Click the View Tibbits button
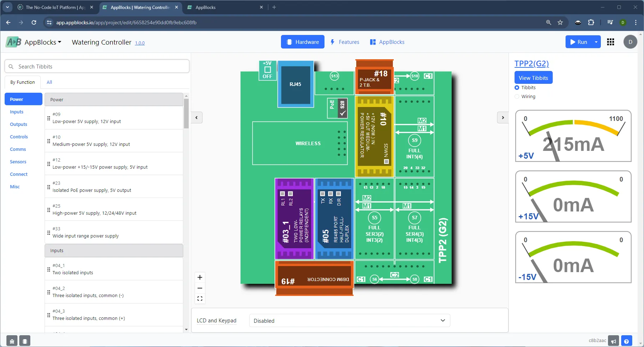Viewport: 644px width, 347px height. pyautogui.click(x=533, y=78)
